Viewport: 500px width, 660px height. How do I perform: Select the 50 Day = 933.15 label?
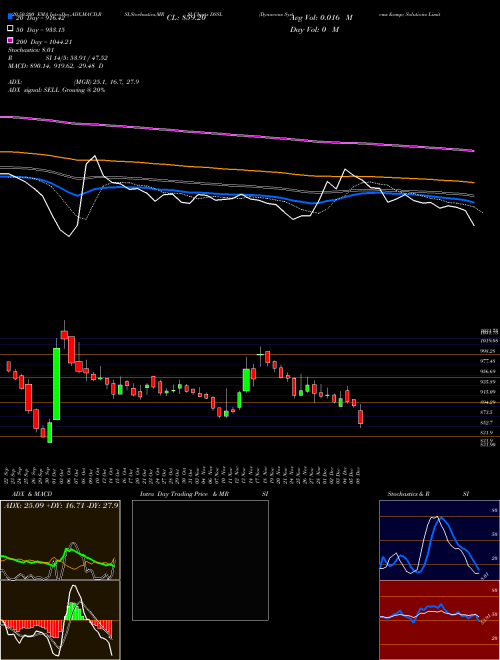point(41,30)
